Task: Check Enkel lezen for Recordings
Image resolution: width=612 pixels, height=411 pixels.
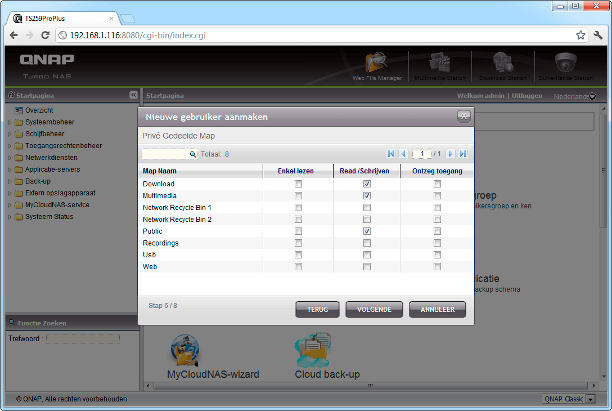Action: pos(299,243)
